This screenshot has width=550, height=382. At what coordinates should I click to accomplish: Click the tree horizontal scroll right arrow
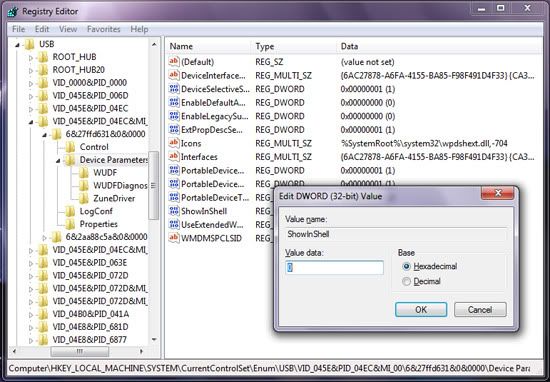point(141,351)
